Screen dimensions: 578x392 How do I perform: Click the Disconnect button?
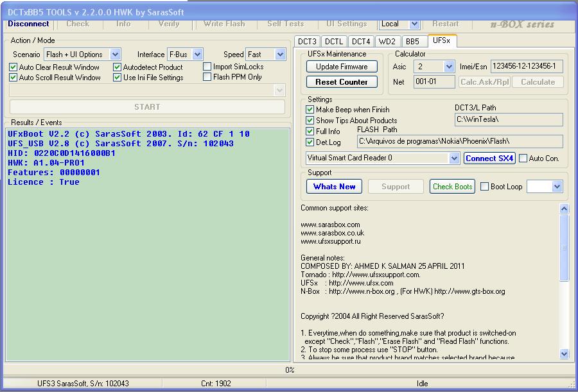click(28, 24)
